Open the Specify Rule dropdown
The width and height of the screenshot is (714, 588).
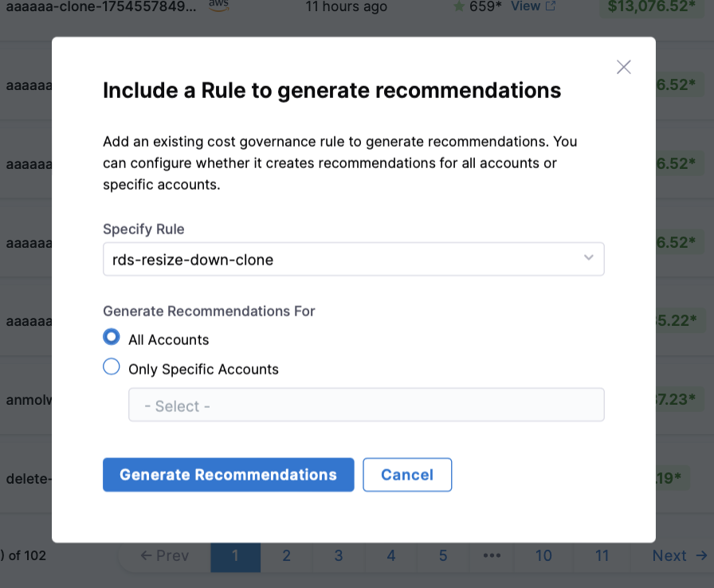(353, 259)
